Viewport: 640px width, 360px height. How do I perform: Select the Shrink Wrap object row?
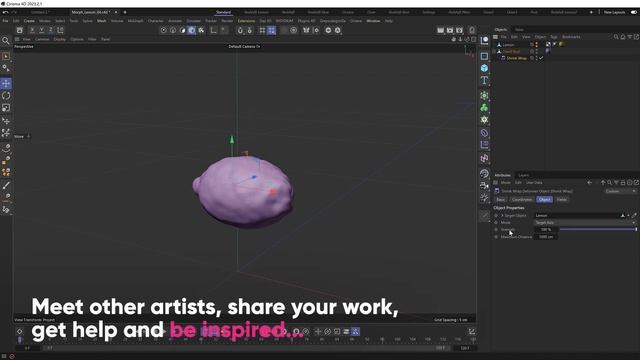(516, 58)
